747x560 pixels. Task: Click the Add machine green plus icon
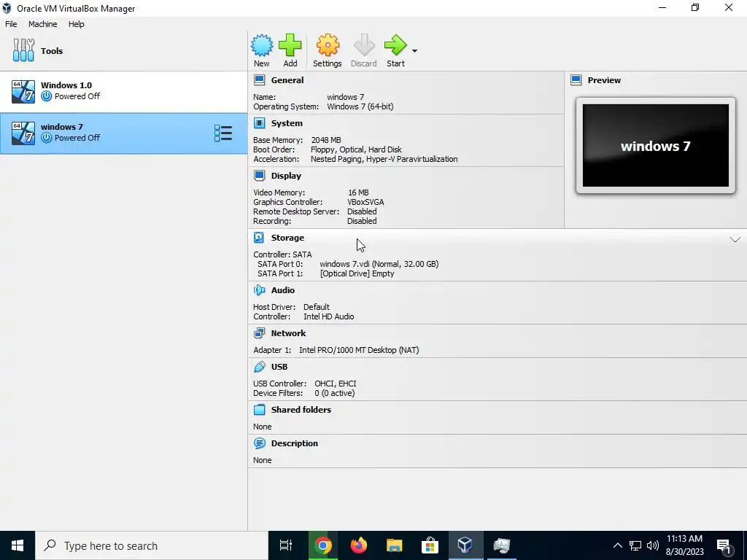click(x=290, y=45)
